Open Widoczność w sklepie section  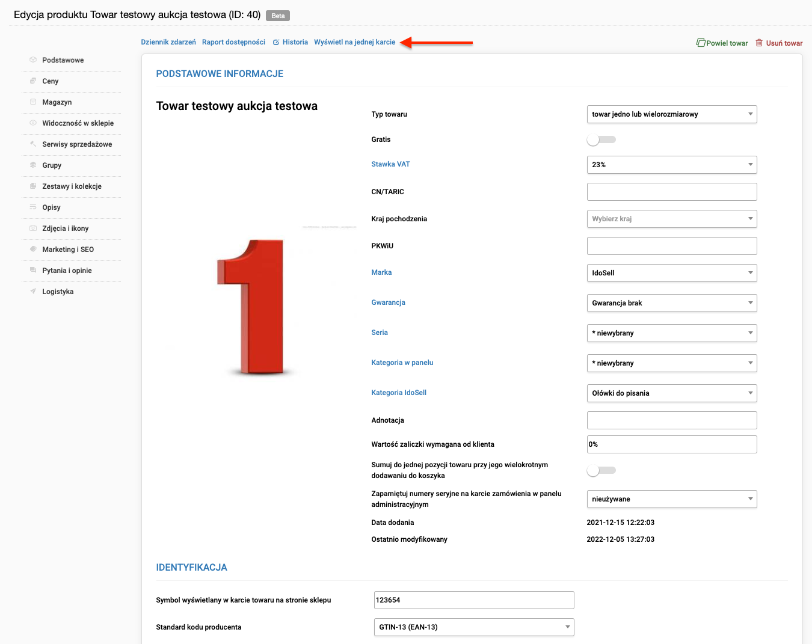(78, 123)
